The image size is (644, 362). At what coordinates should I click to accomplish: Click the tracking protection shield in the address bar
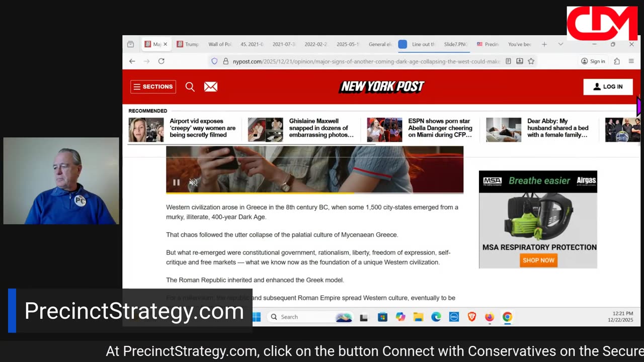[x=214, y=61]
